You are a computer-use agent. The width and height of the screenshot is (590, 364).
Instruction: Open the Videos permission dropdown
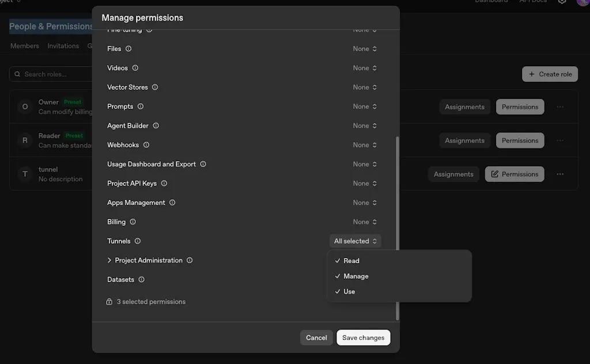(365, 68)
